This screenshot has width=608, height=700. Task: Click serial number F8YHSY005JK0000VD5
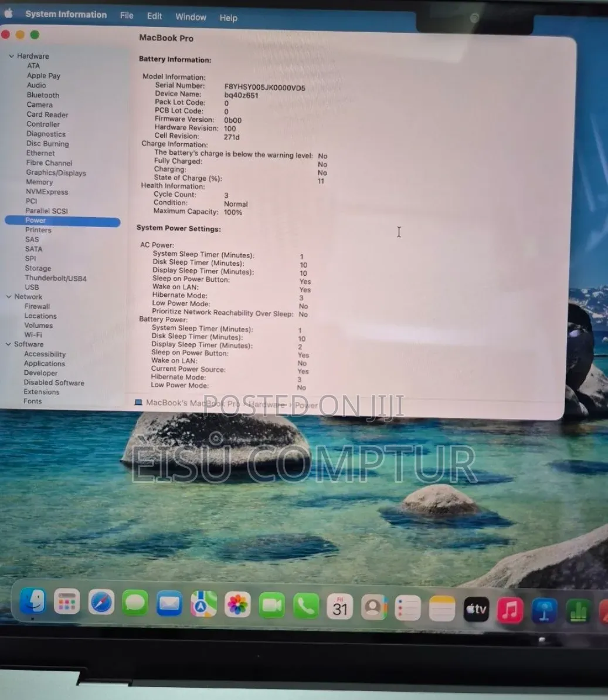[x=264, y=87]
